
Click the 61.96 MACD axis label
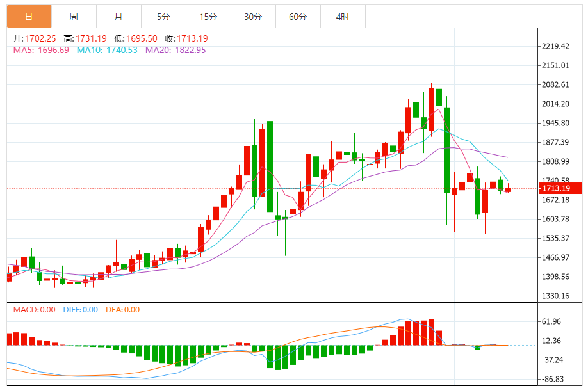click(x=551, y=321)
